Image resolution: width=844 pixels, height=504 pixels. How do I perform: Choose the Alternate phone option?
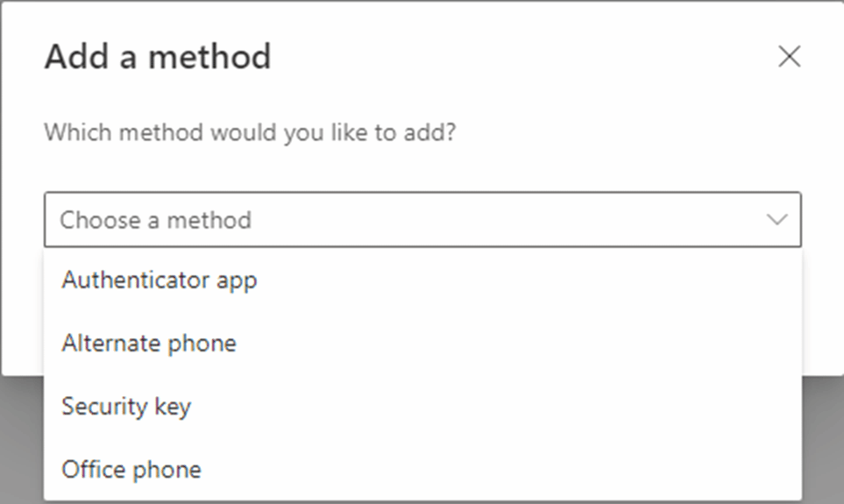click(x=149, y=343)
